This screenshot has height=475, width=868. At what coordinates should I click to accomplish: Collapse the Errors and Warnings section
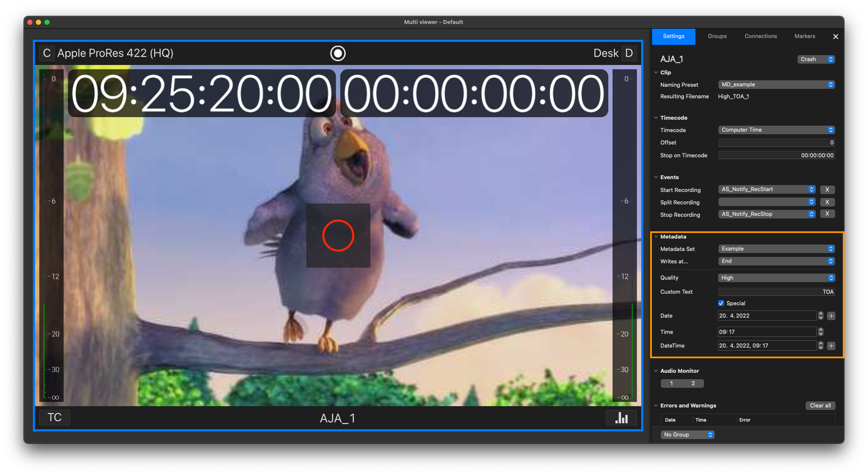[656, 405]
